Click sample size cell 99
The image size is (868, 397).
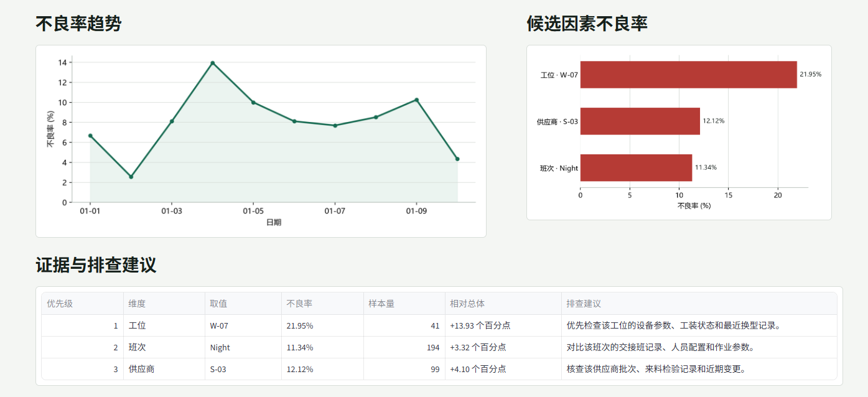[404, 369]
